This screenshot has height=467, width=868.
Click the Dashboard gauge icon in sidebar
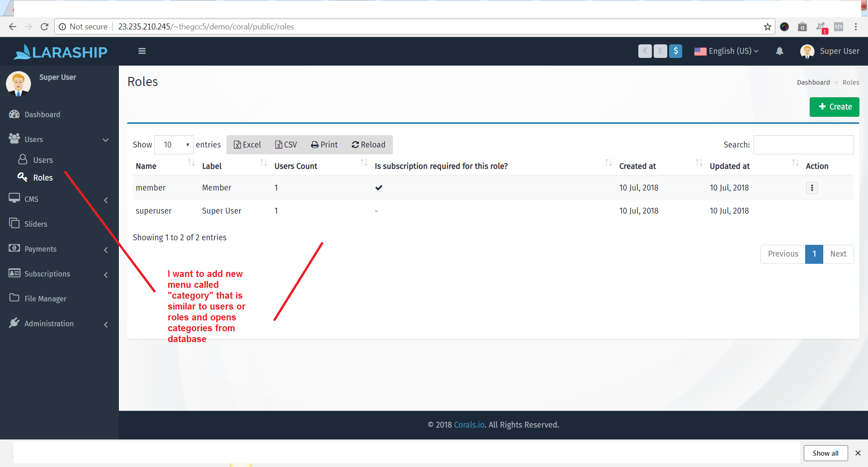pos(14,114)
